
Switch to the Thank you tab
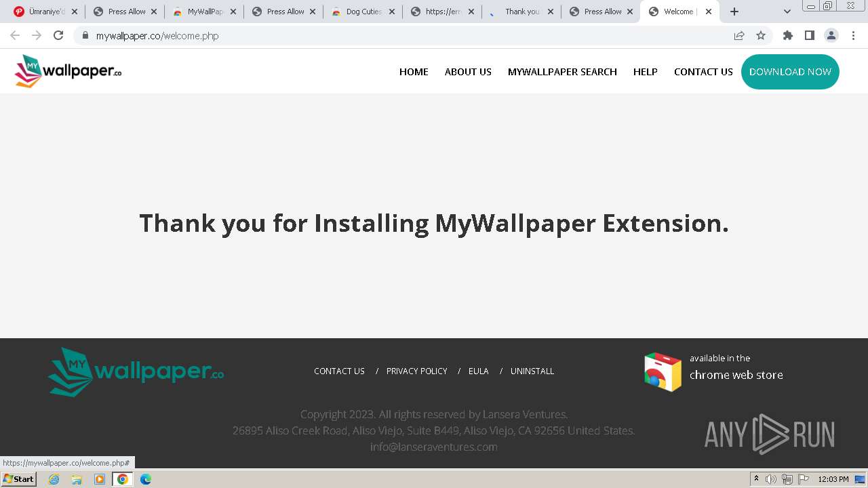pos(521,12)
